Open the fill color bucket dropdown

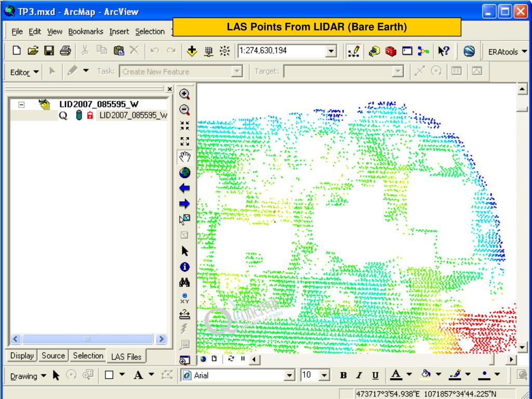tap(438, 374)
